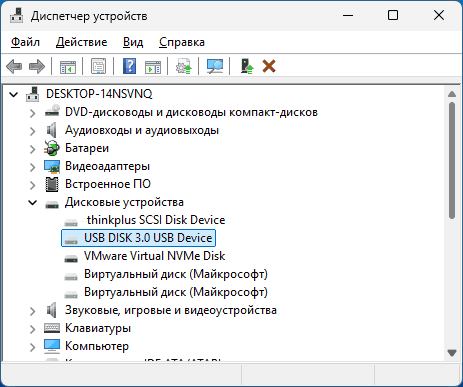Open the Справка menu
The width and height of the screenshot is (463, 387).
click(x=182, y=42)
